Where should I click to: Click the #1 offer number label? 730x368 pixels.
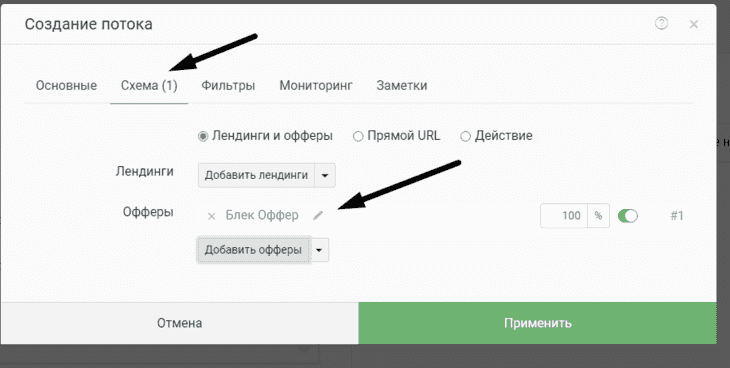pyautogui.click(x=676, y=216)
